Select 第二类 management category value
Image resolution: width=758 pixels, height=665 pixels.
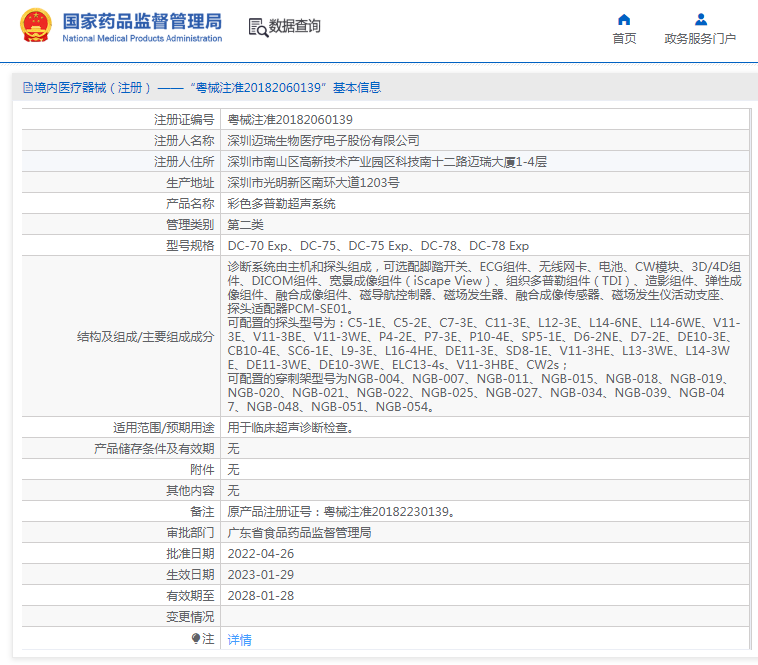[246, 225]
